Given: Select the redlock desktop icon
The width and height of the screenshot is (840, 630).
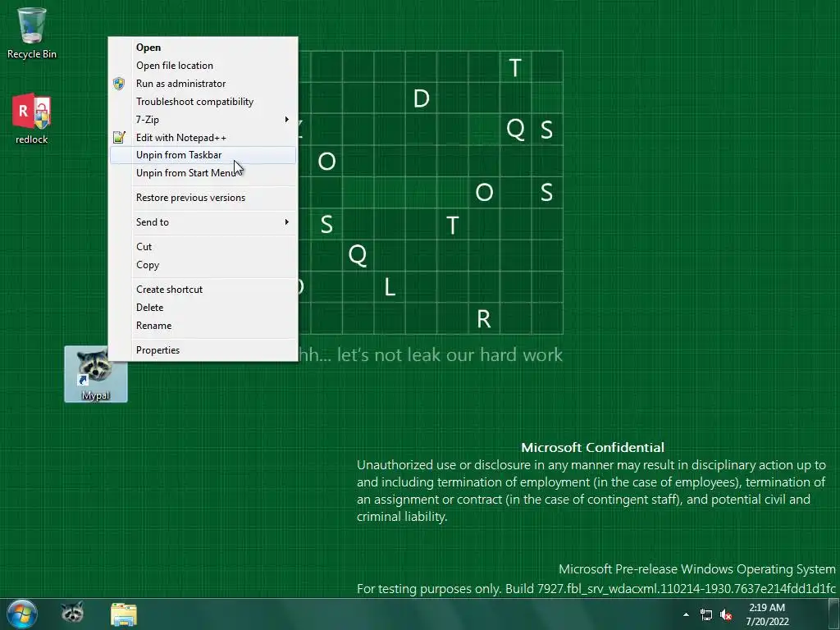Looking at the screenshot, I should (x=32, y=119).
